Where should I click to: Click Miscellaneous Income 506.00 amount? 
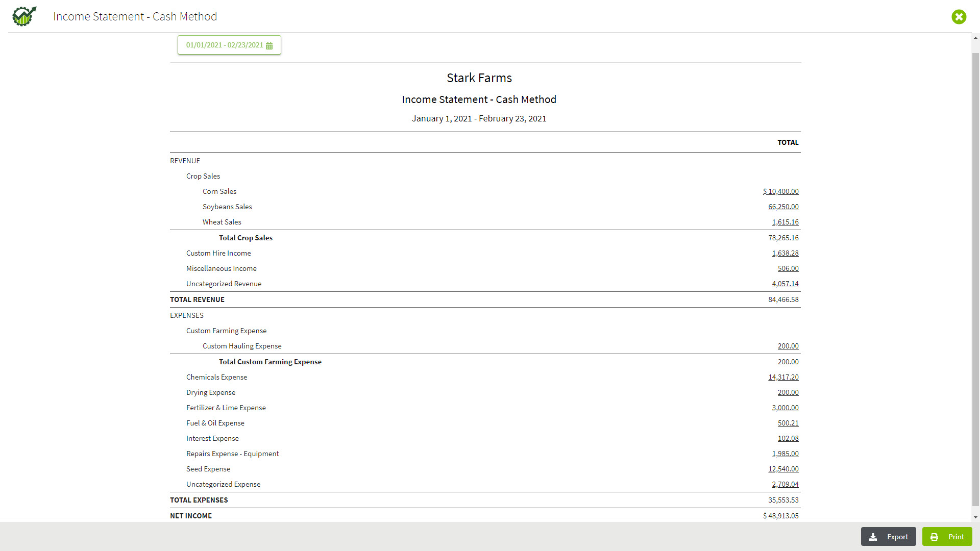pyautogui.click(x=788, y=268)
